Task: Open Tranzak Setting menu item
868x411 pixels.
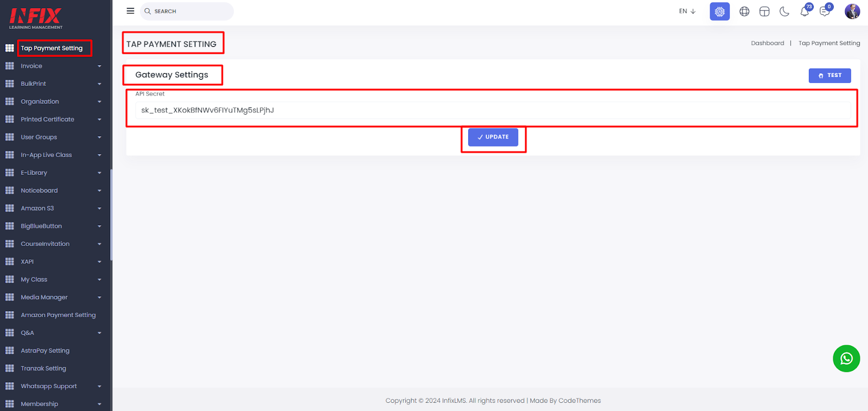Action: point(43,368)
